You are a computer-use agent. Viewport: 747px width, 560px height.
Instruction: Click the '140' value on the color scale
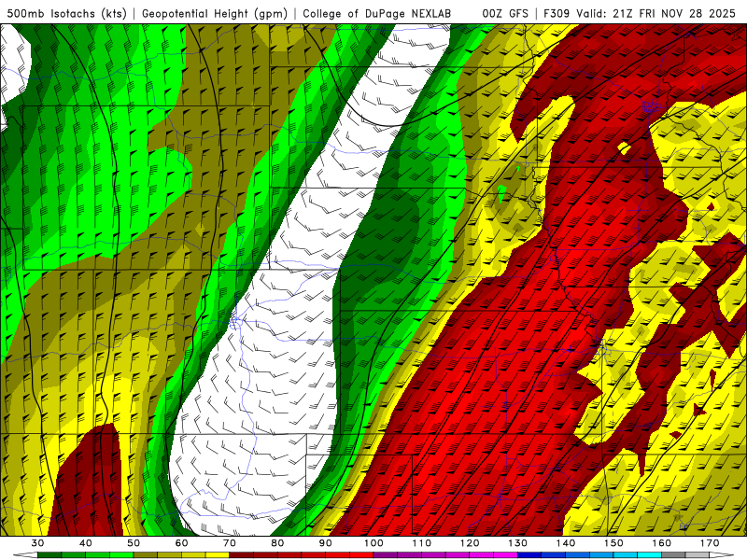[x=566, y=543]
